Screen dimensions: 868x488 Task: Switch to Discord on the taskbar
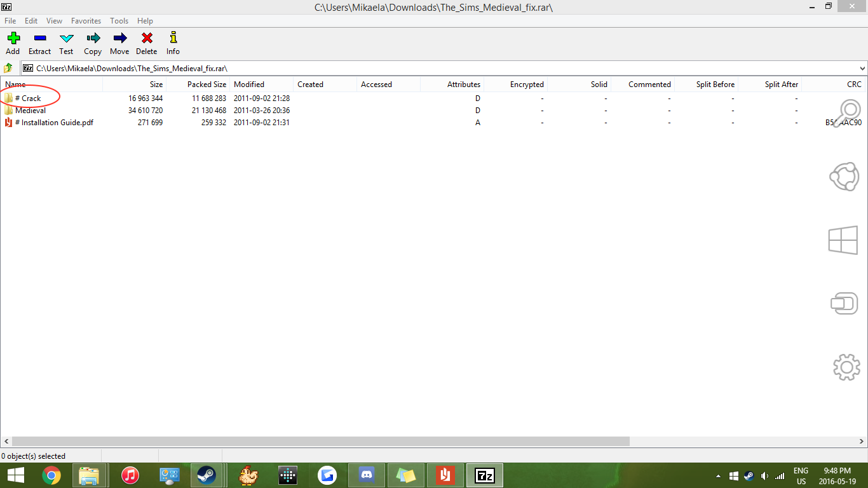click(367, 475)
